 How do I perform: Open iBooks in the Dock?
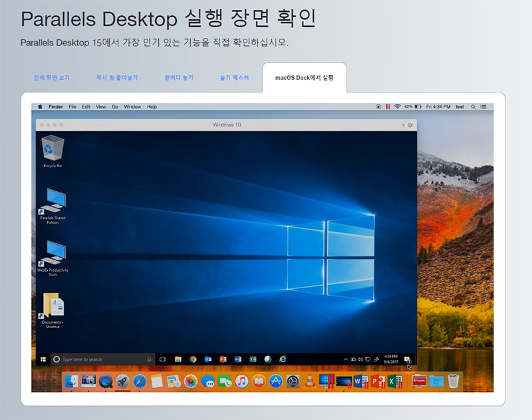[259, 381]
